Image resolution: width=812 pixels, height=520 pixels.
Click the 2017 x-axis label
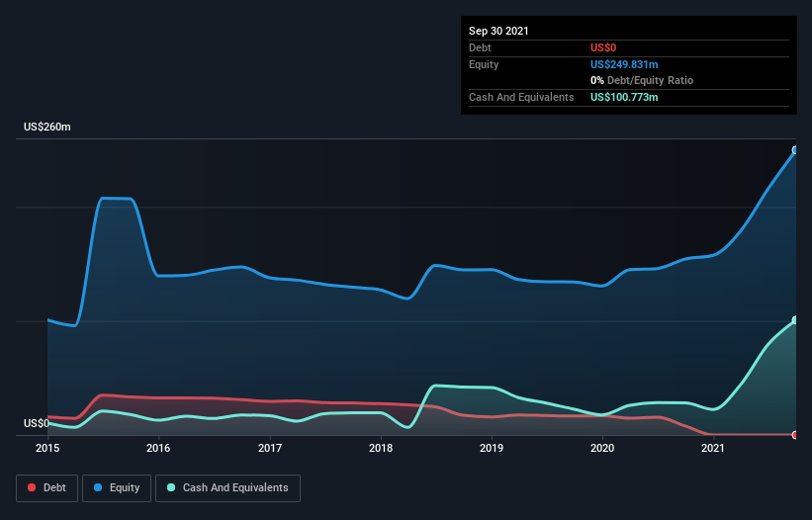click(x=270, y=448)
